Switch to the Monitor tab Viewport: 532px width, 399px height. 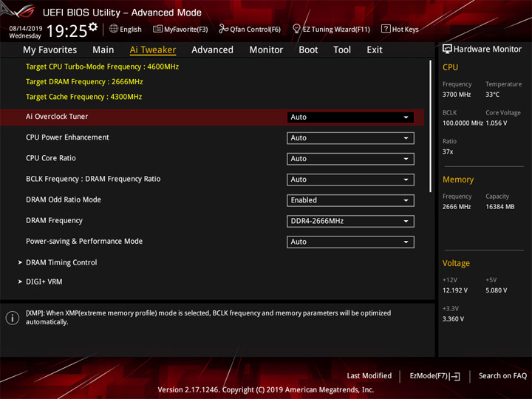[x=266, y=50]
